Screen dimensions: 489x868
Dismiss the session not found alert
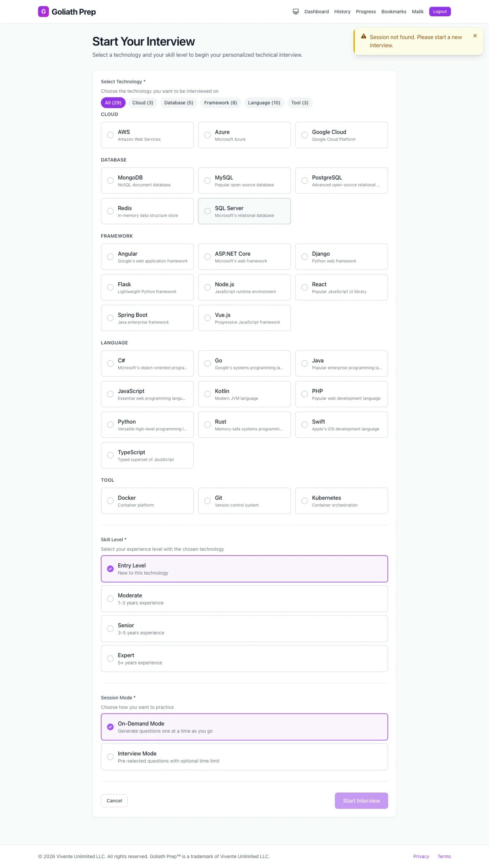click(475, 36)
